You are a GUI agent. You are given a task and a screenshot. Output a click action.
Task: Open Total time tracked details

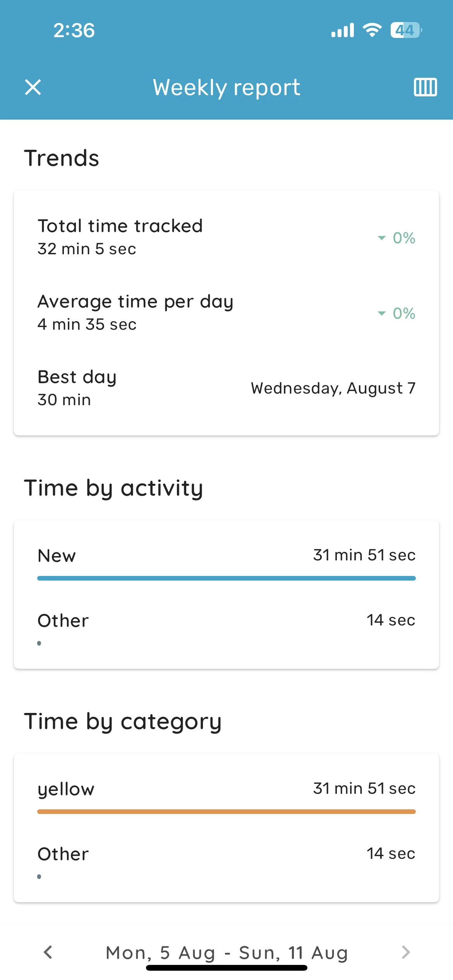point(226,237)
